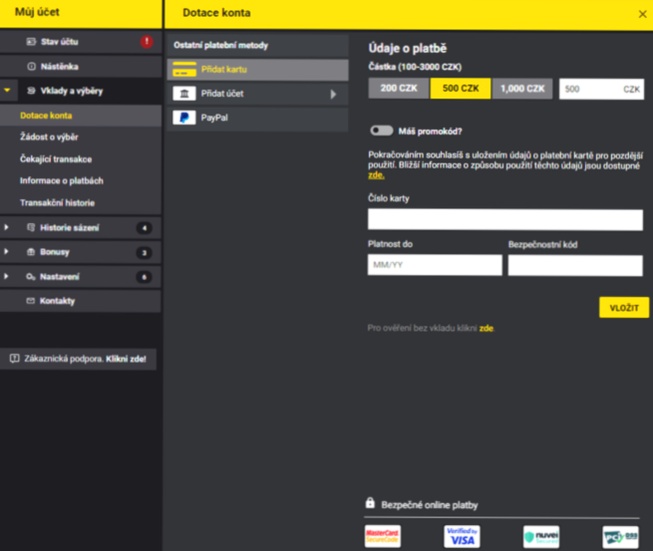Click the Vklady a výběry coins icon
Screen dimensions: 653x551
click(x=31, y=91)
